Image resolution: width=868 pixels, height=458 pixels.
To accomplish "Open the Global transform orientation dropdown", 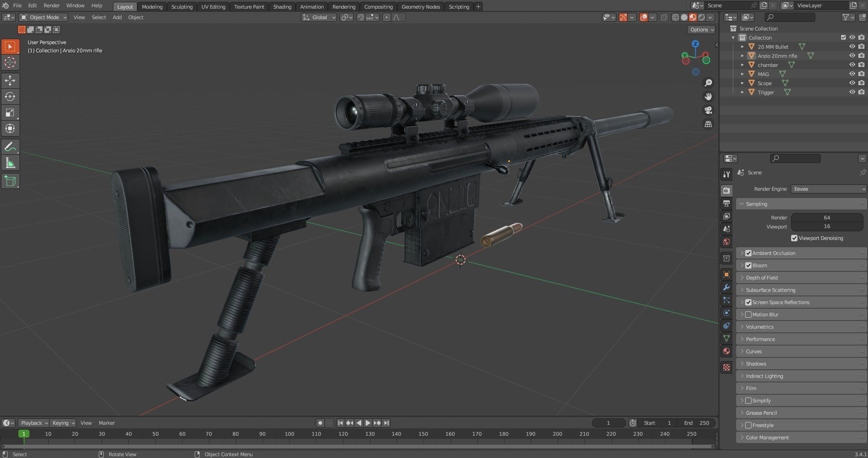I will (319, 17).
